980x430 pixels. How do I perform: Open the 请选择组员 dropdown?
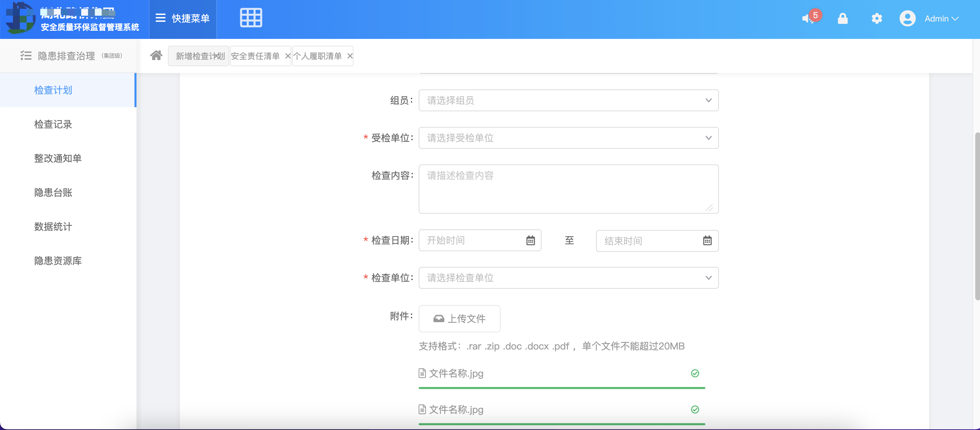[x=568, y=100]
